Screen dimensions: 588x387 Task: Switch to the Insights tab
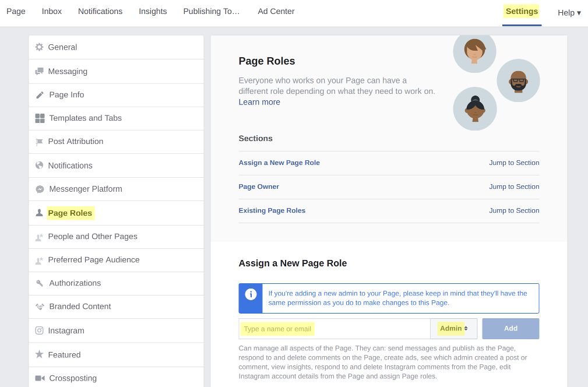coord(153,12)
